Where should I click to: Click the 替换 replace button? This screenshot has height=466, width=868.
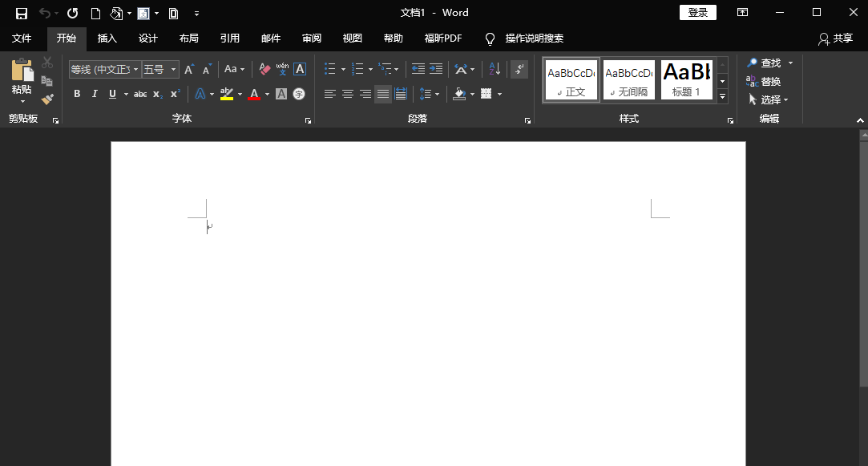click(764, 81)
